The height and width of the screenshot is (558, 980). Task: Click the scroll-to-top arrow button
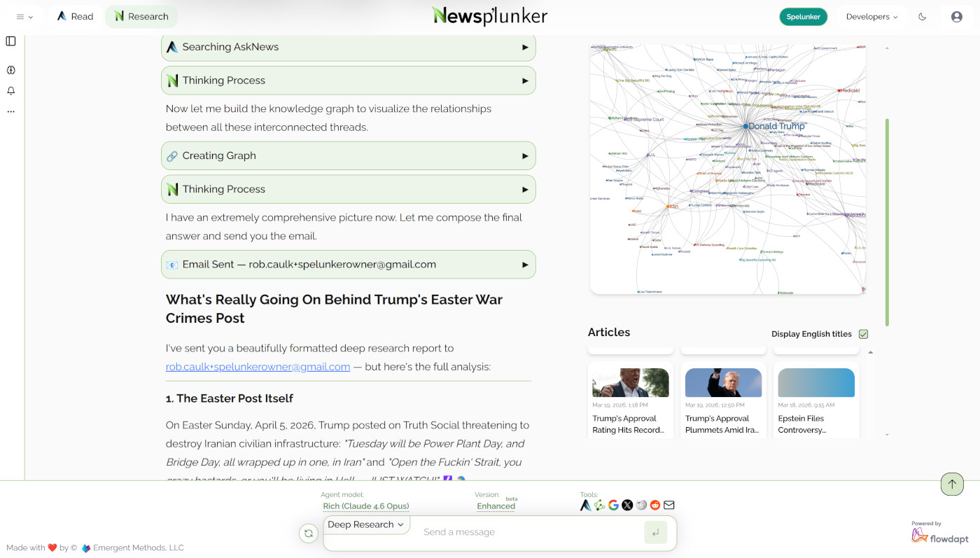[952, 484]
